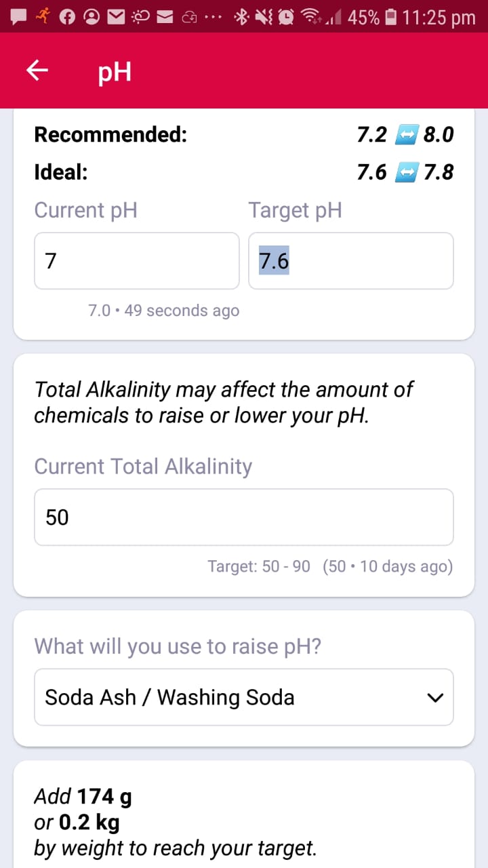
Task: Tap the pH page title
Action: point(115,71)
